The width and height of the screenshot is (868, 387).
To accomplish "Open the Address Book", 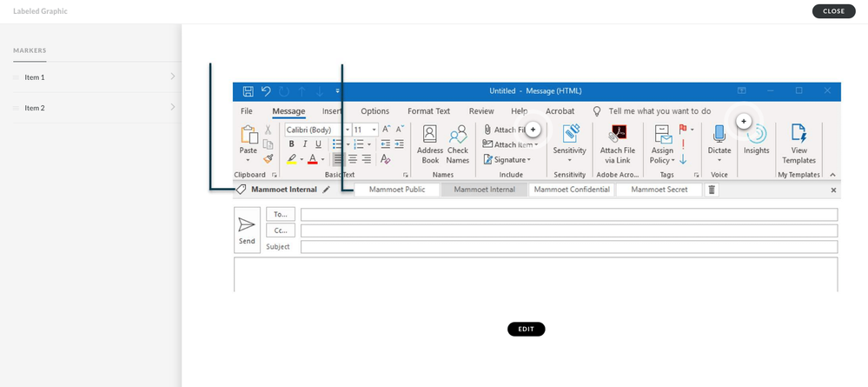I will click(429, 136).
